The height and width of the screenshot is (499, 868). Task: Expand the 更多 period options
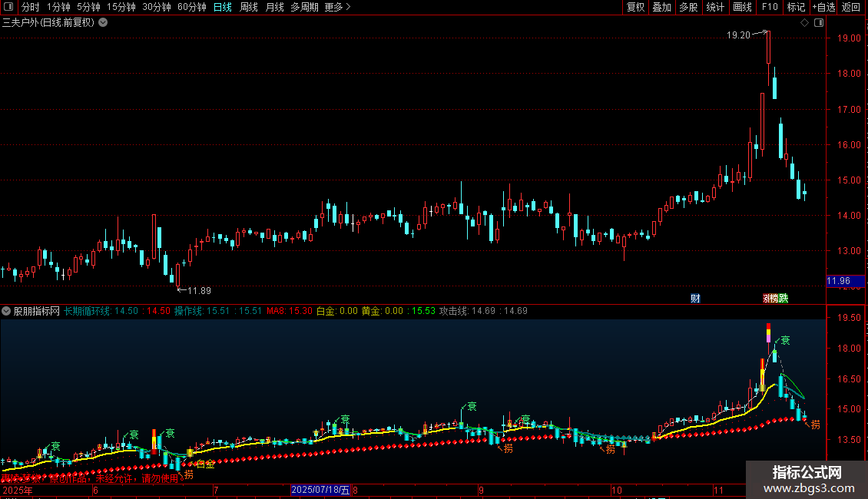tap(337, 7)
